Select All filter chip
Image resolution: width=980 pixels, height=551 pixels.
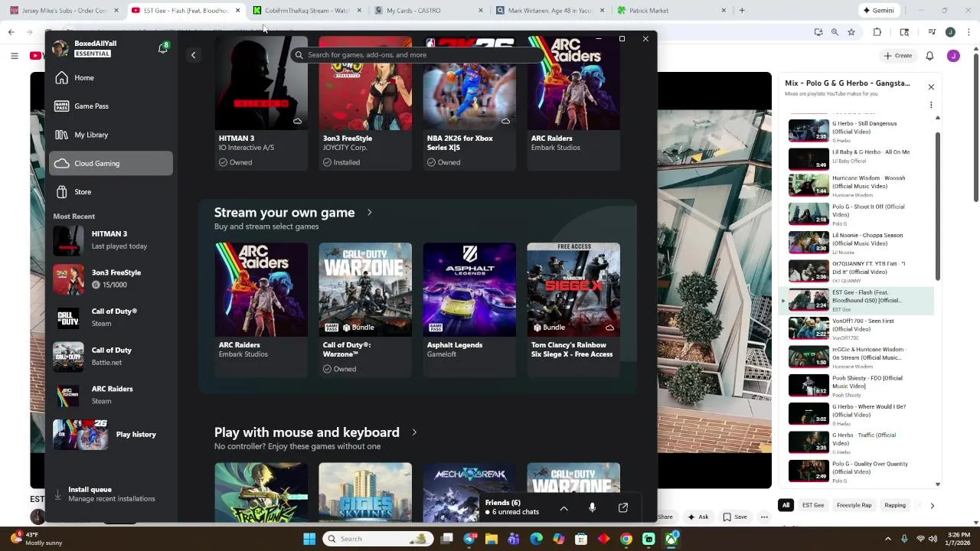pyautogui.click(x=786, y=505)
